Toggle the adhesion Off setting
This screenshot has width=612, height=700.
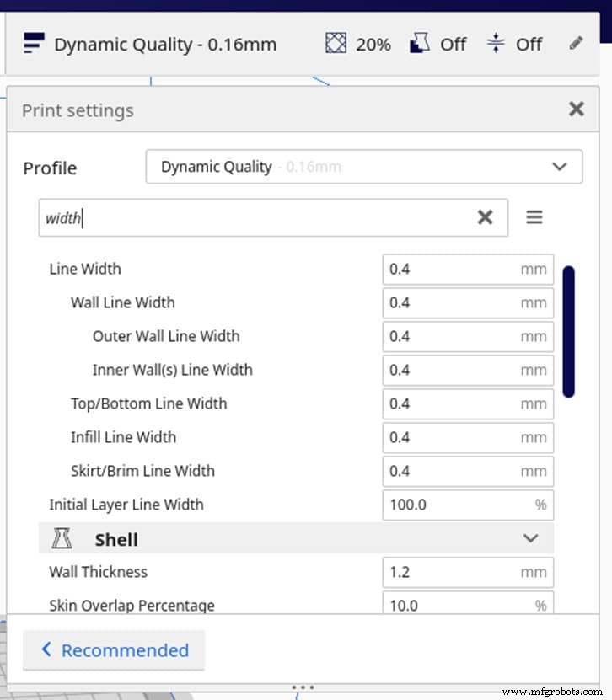(x=529, y=45)
